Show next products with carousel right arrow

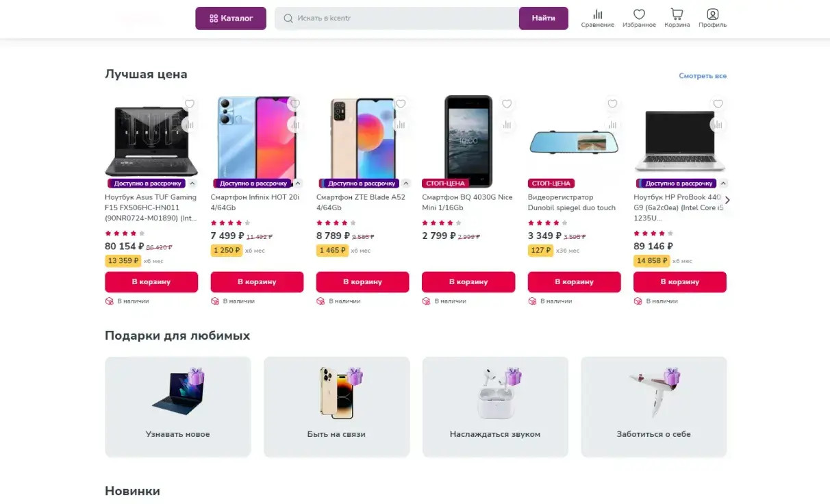[x=727, y=200]
